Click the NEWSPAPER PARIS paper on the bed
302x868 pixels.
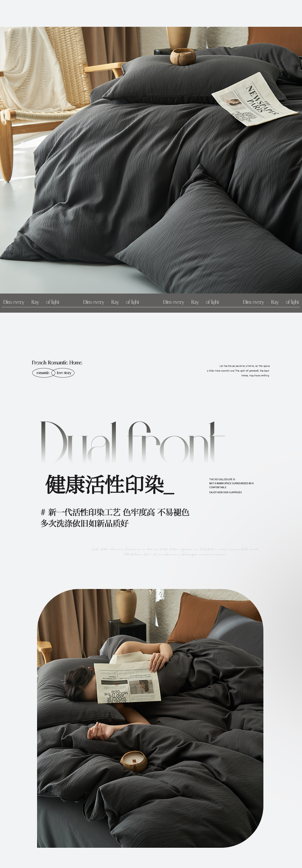pos(255,100)
